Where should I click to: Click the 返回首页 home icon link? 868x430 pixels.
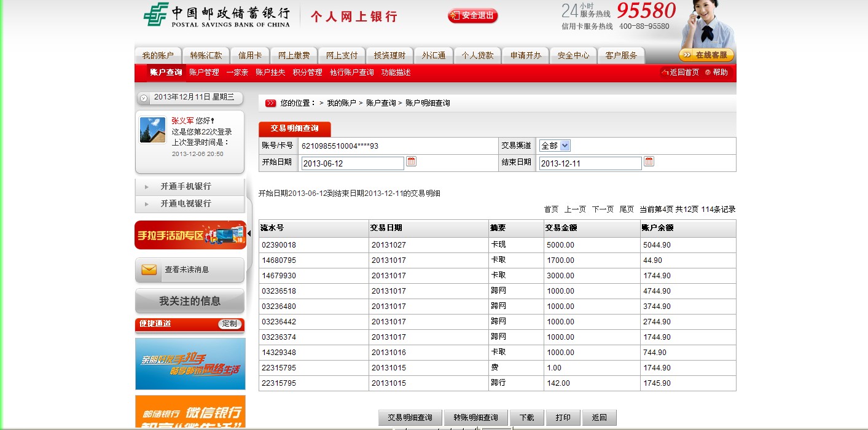tap(680, 72)
